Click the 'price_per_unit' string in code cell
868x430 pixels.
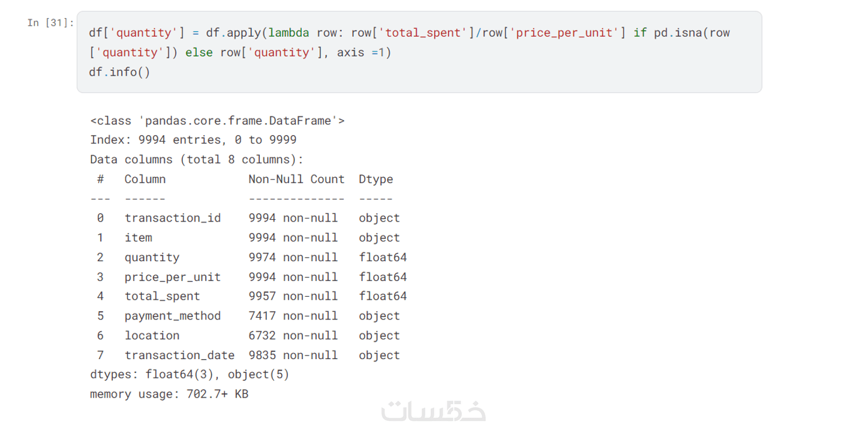[x=565, y=32]
